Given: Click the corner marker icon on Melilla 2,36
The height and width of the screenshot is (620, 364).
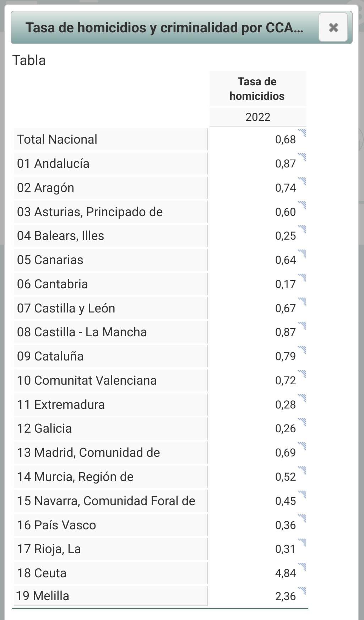Looking at the screenshot, I should coord(302,591).
